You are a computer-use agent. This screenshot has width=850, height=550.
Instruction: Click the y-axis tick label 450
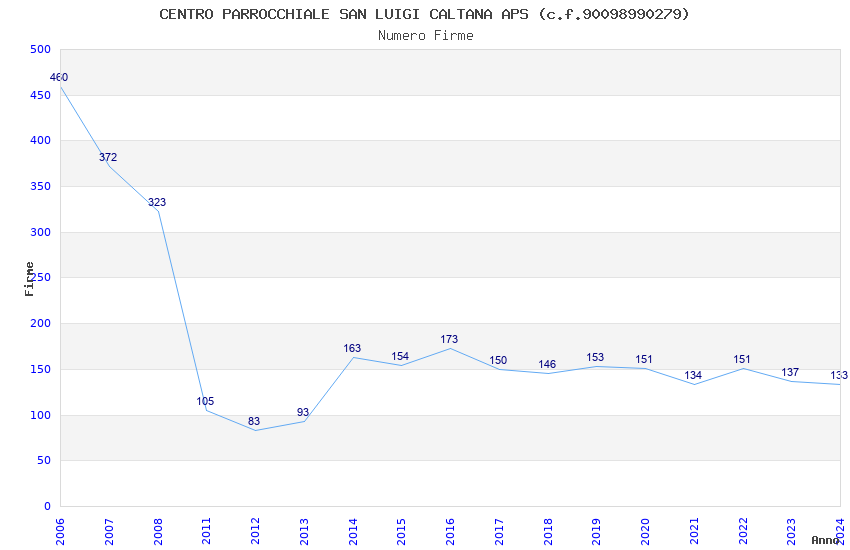point(41,95)
